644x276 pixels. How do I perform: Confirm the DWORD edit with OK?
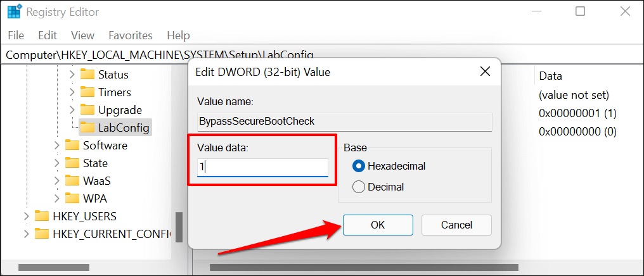coord(378,225)
